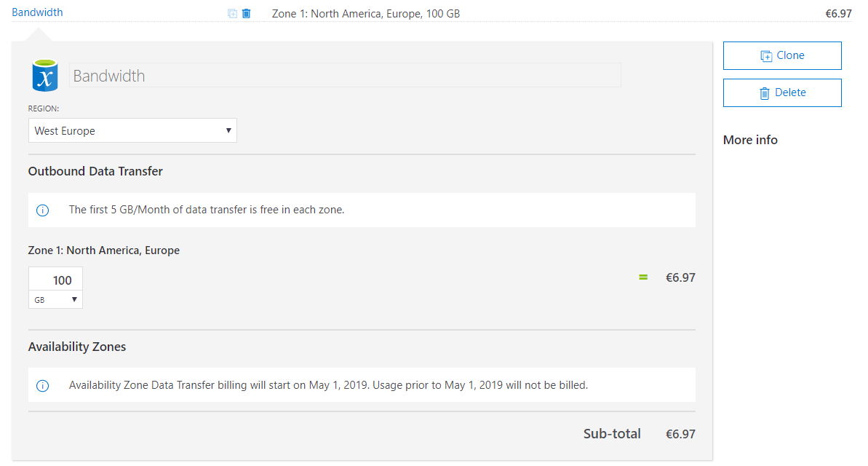The width and height of the screenshot is (868, 466).
Task: Click the trash can icon inside Delete button
Action: coord(765,93)
